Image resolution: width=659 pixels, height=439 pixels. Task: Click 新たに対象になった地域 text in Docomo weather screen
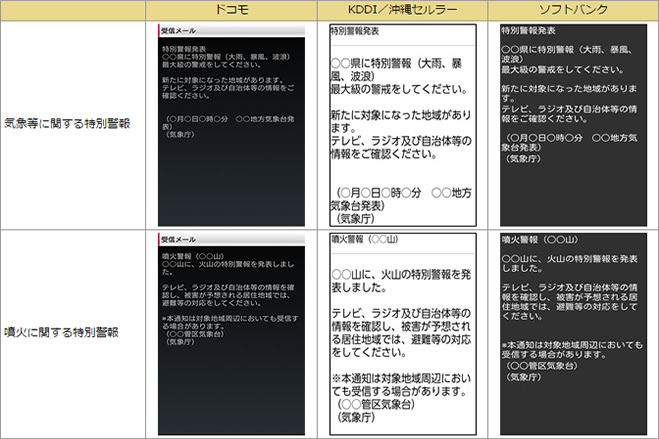click(223, 80)
